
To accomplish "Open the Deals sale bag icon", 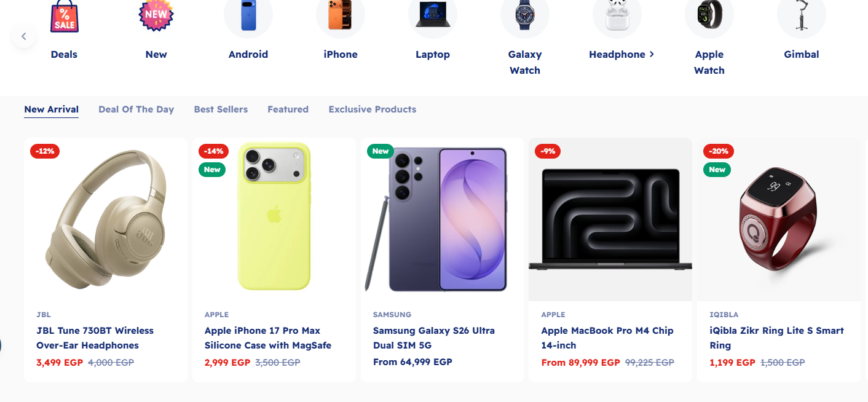I will [64, 16].
